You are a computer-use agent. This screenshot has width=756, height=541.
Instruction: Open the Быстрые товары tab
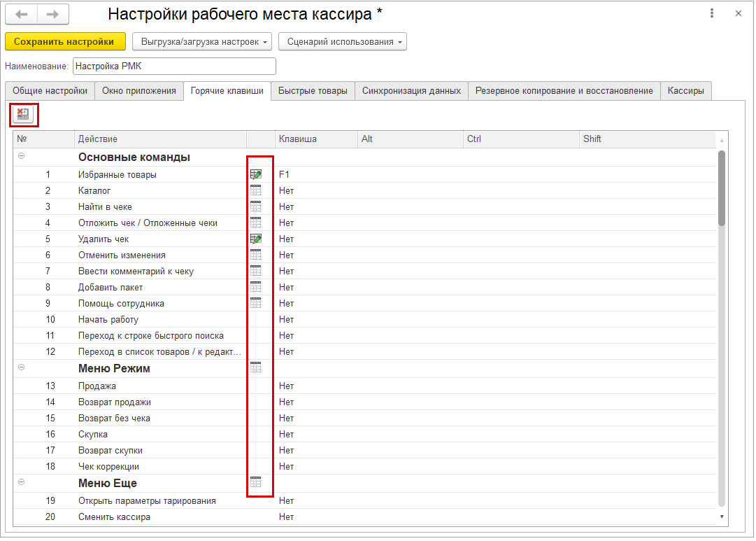pos(313,91)
